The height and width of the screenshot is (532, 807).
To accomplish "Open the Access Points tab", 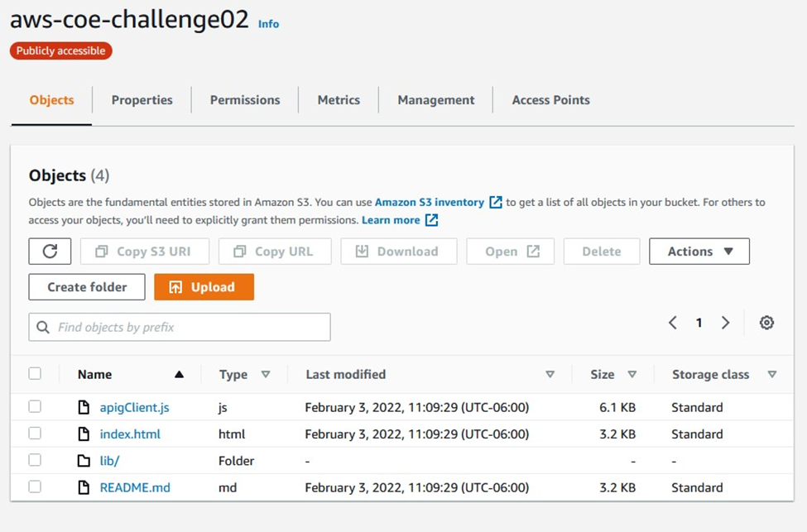I will [550, 100].
